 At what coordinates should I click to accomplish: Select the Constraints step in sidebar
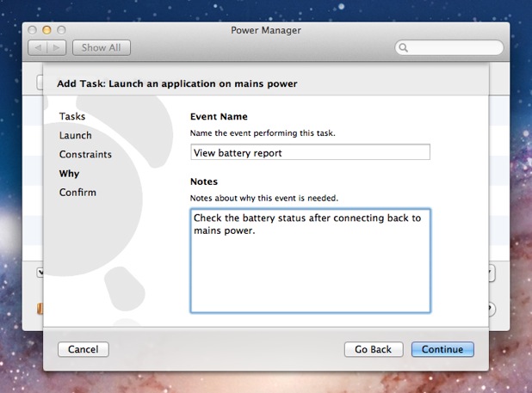85,155
